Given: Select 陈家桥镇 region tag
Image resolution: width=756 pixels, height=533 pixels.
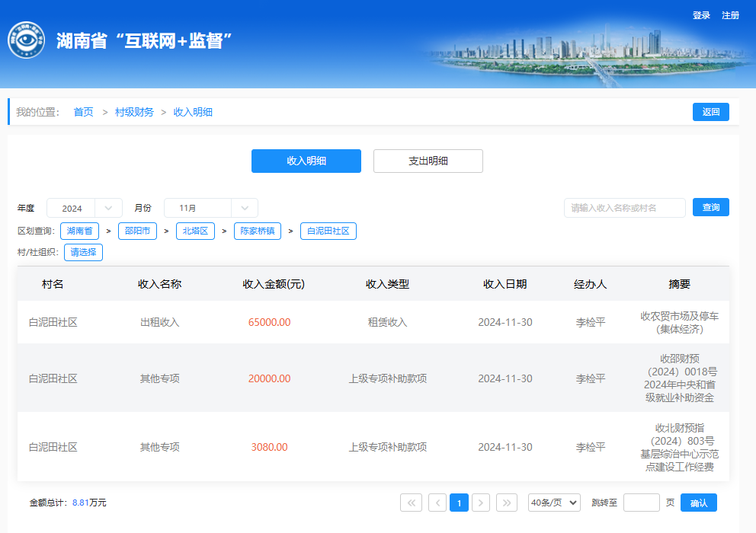Looking at the screenshot, I should (258, 231).
